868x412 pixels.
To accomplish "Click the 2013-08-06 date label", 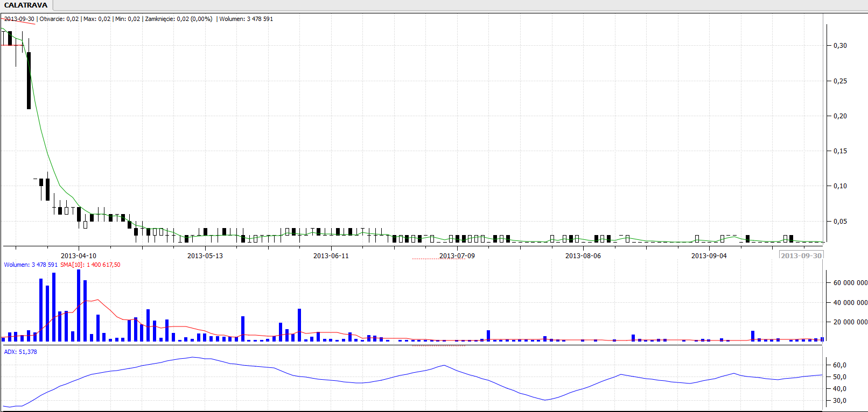I will click(583, 256).
